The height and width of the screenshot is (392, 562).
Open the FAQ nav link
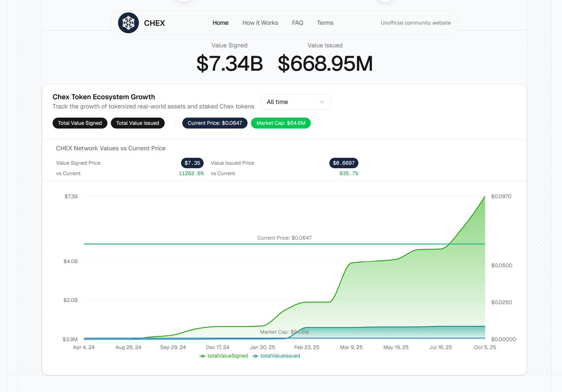coord(297,22)
